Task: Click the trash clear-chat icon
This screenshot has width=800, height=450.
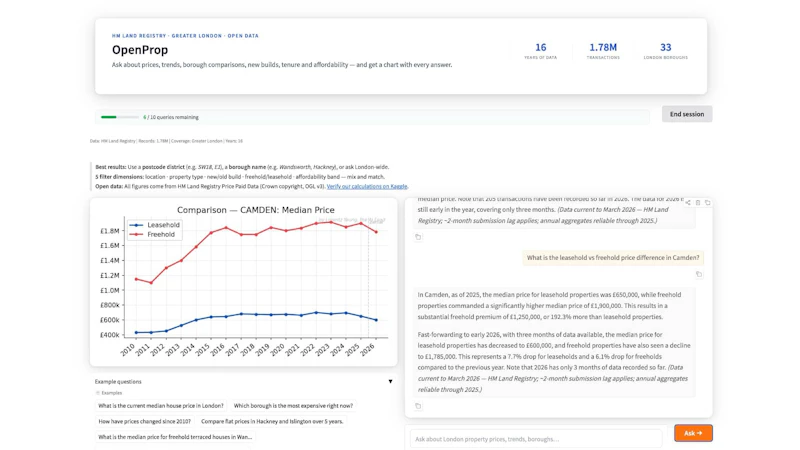Action: point(697,203)
